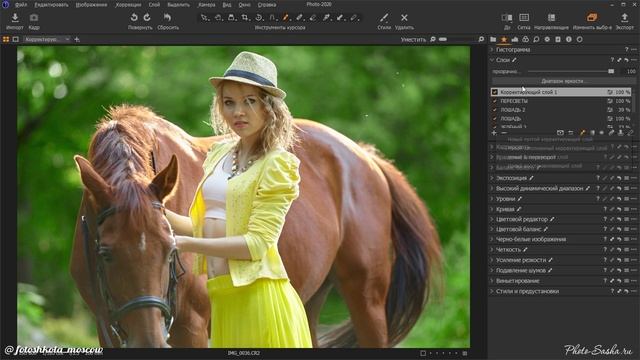The width and height of the screenshot is (640, 360).
Task: Expand the Экспозиция panel
Action: click(492, 178)
